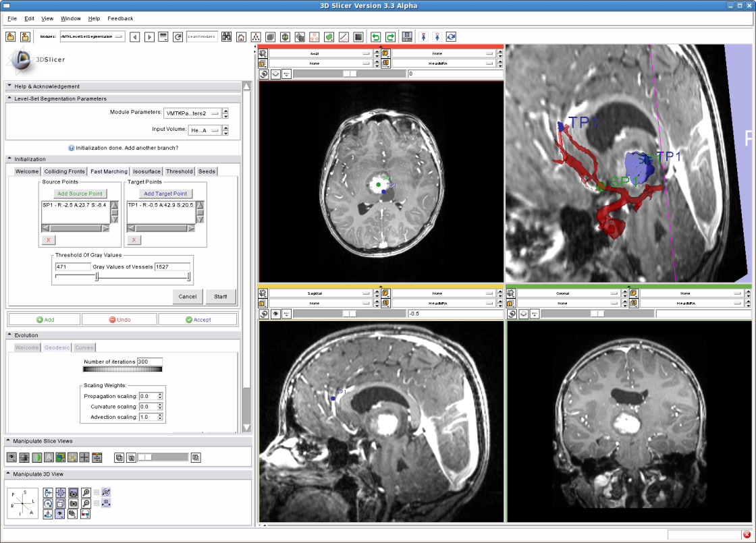Image resolution: width=756 pixels, height=543 pixels.
Task: Click the Accept button
Action: pos(198,320)
